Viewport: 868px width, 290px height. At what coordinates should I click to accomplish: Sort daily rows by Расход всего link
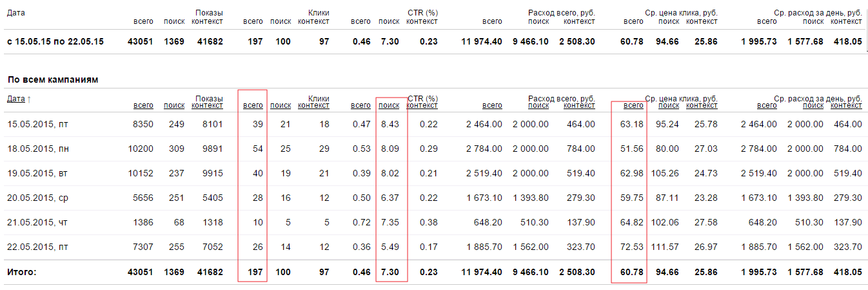[x=492, y=105]
